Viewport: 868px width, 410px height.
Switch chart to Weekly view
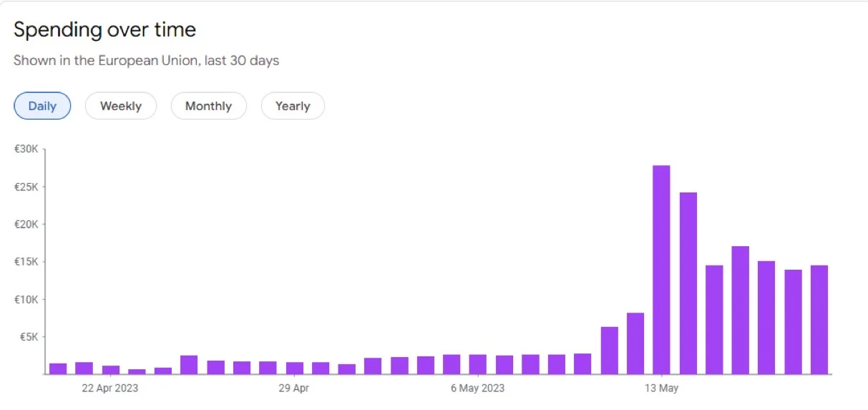click(120, 106)
